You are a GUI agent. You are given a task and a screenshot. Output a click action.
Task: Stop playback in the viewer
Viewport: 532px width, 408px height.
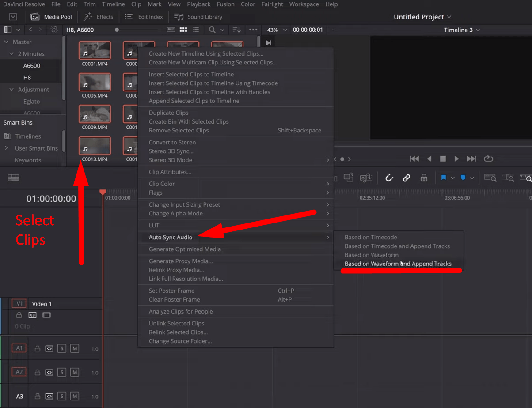coord(443,159)
